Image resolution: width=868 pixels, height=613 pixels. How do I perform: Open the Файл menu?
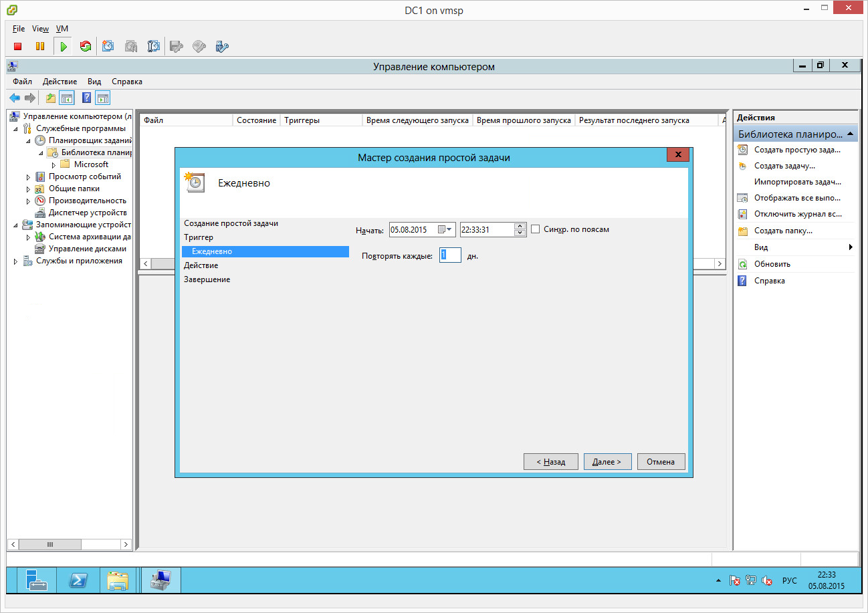pyautogui.click(x=22, y=82)
